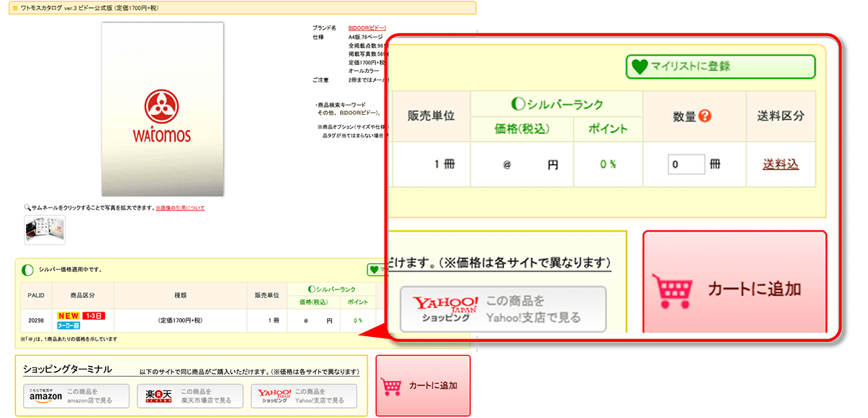Follow the 送料込 shipping link
Screen dimensions: 868x418
click(x=780, y=164)
